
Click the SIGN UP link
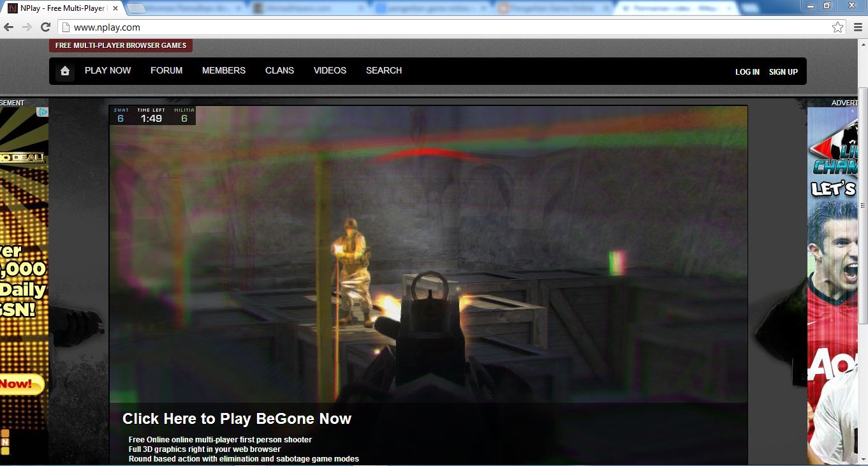(783, 72)
